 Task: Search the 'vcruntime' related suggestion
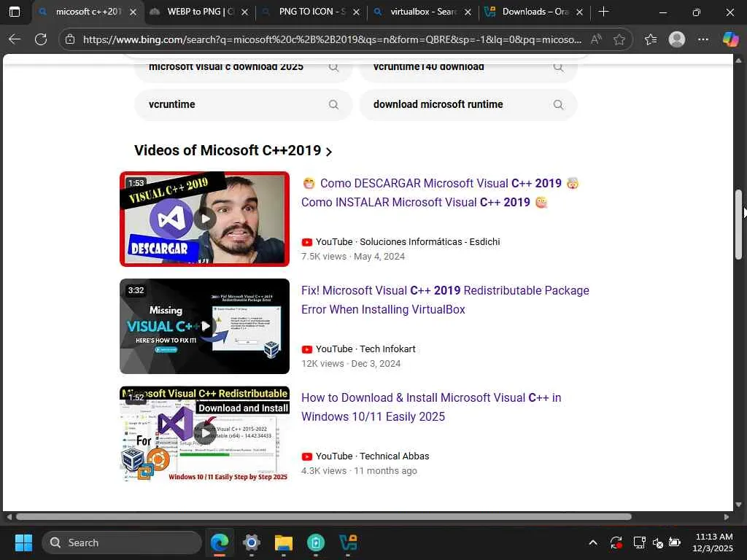(244, 104)
